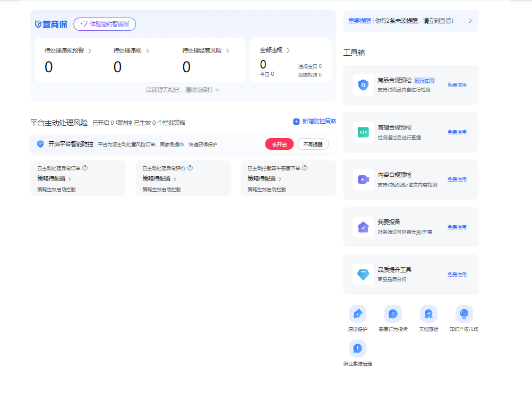Click 新增防控策略 link

(x=315, y=122)
